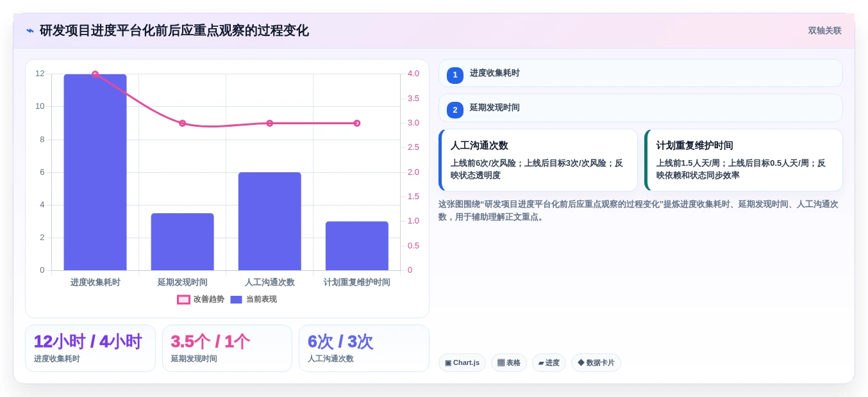Click the 人工沟通次数 bar in chart
Viewport: 868px width, 397px height.
269,221
